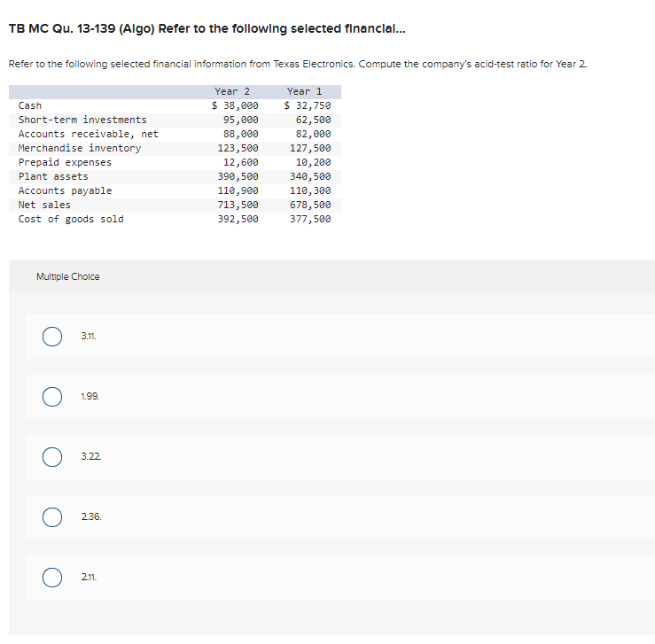The height and width of the screenshot is (644, 655).
Task: Click the Merchandise inventory value 123,500
Action: point(238,148)
